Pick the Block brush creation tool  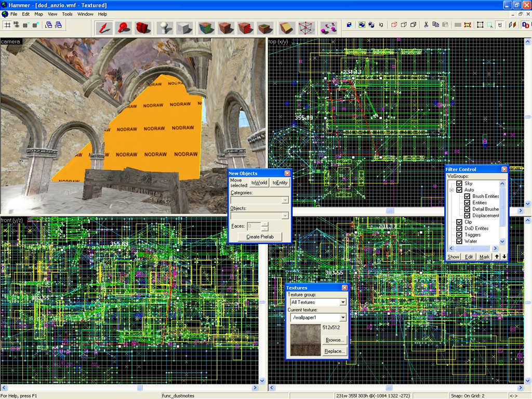click(x=184, y=28)
